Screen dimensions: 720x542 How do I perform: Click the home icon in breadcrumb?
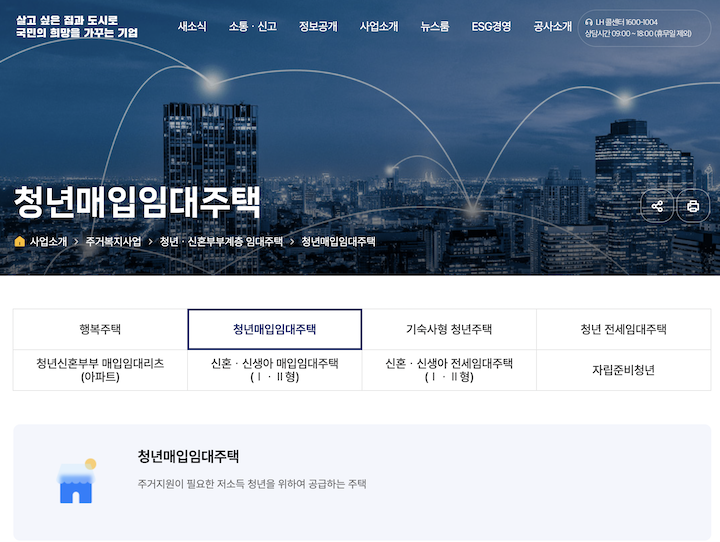[20, 241]
